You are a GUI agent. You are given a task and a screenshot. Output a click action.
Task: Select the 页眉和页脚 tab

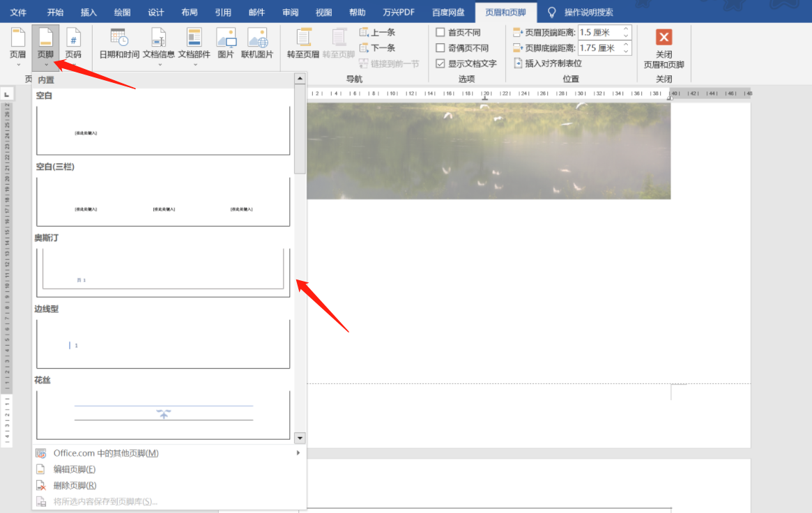tap(506, 12)
